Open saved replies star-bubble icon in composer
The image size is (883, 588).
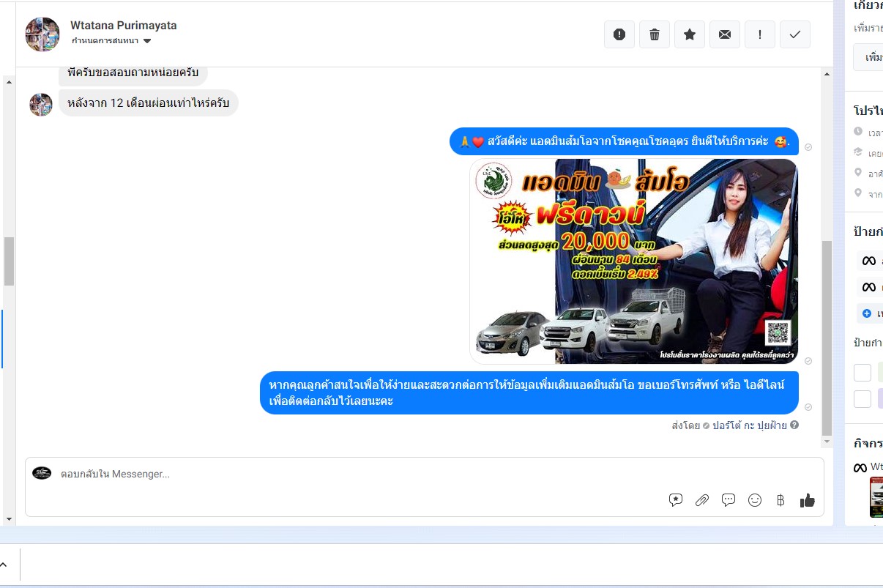[x=676, y=500]
